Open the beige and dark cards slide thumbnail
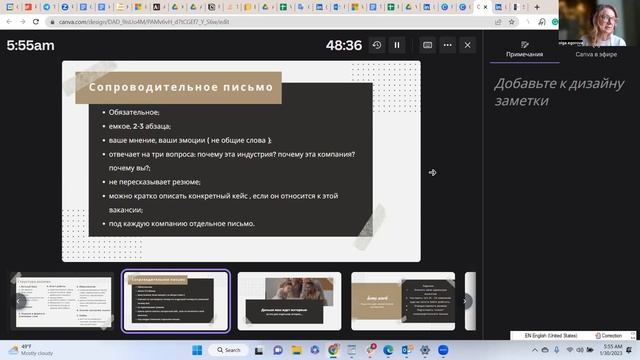 (x=403, y=301)
